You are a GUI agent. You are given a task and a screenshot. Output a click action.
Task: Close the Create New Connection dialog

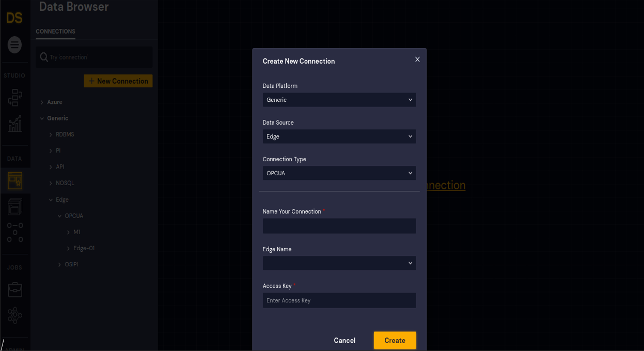tap(417, 59)
